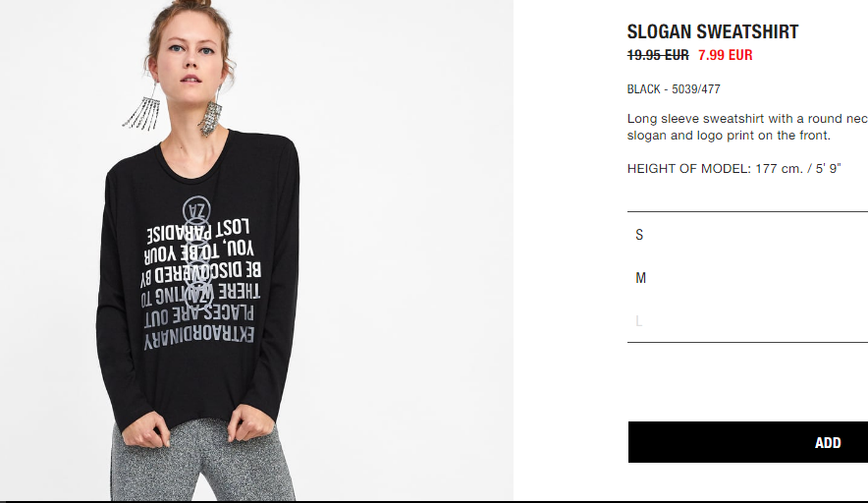
Task: Click the SLOGAN SWEATSHIRT title
Action: 713,32
